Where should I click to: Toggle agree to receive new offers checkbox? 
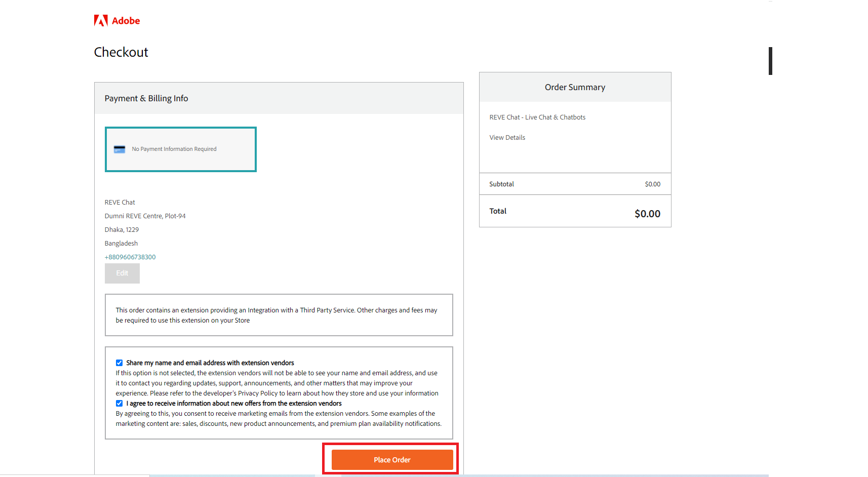click(119, 404)
